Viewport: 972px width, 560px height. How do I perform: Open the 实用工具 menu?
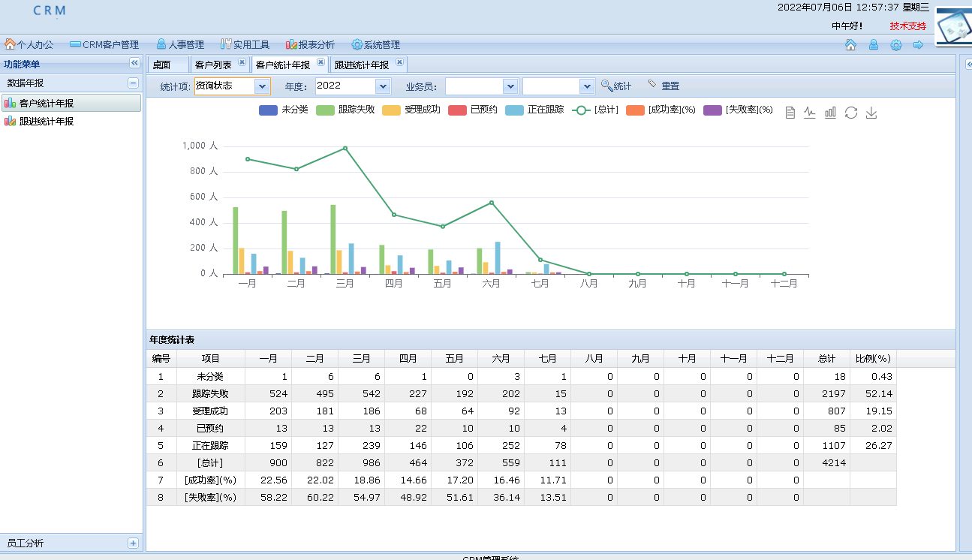(245, 45)
